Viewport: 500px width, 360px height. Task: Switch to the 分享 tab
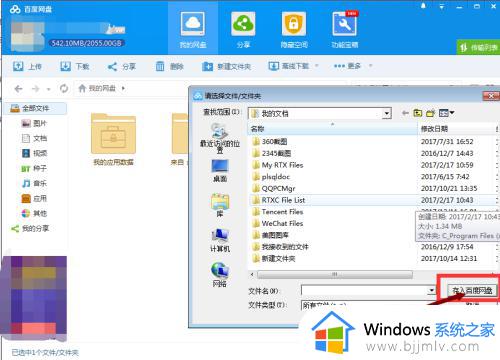[x=243, y=29]
